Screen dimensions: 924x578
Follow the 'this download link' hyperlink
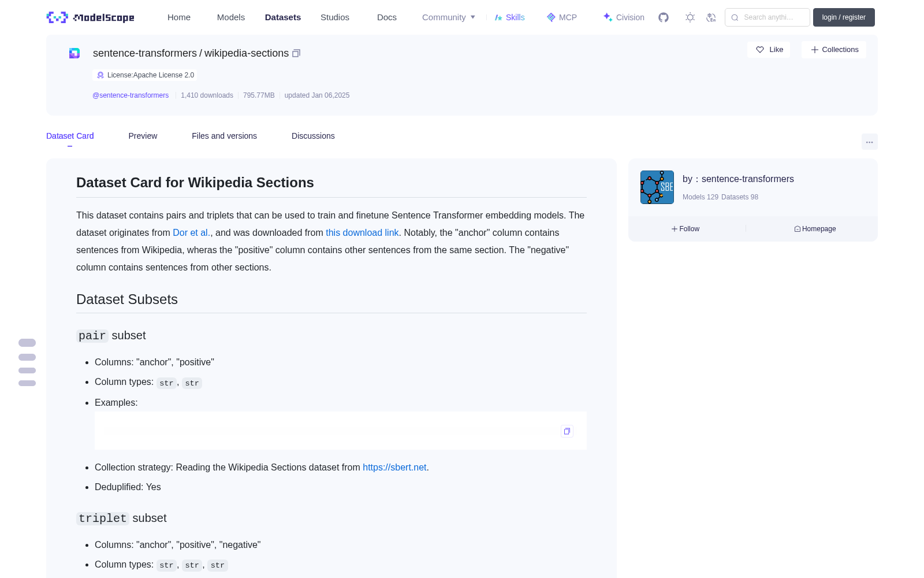362,232
